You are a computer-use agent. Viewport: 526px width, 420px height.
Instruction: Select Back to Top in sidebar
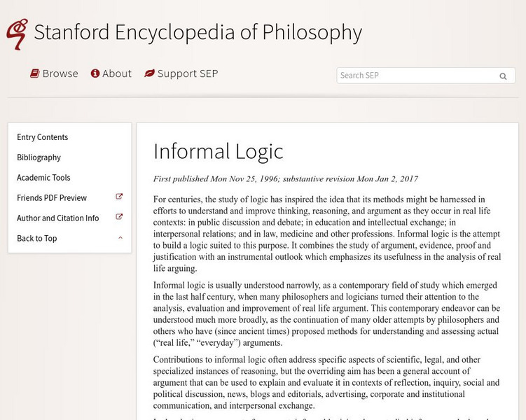[37, 239]
